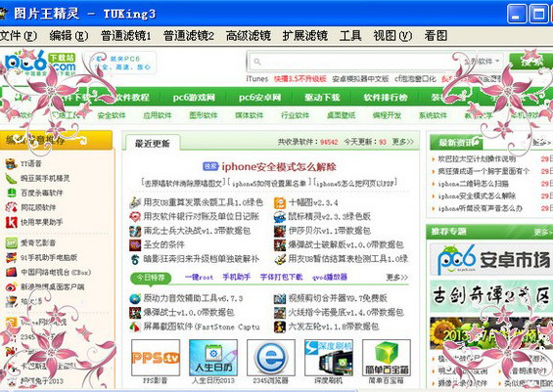Open the software type dropdown beside search
This screenshot has width=553, height=392.
(482, 62)
